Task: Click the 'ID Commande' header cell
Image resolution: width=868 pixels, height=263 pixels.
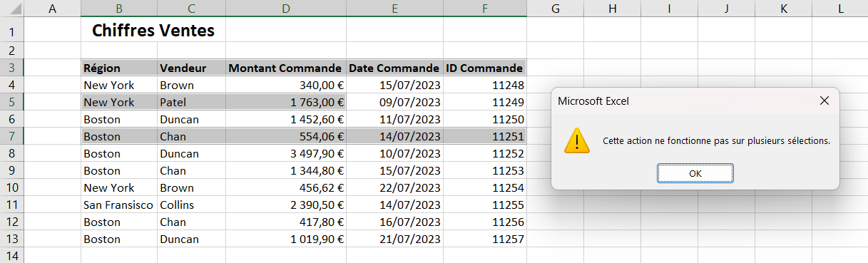Action: tap(485, 68)
